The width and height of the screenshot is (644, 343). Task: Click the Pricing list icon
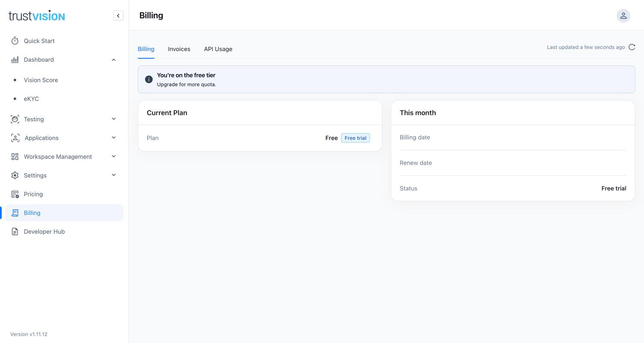pyautogui.click(x=15, y=194)
